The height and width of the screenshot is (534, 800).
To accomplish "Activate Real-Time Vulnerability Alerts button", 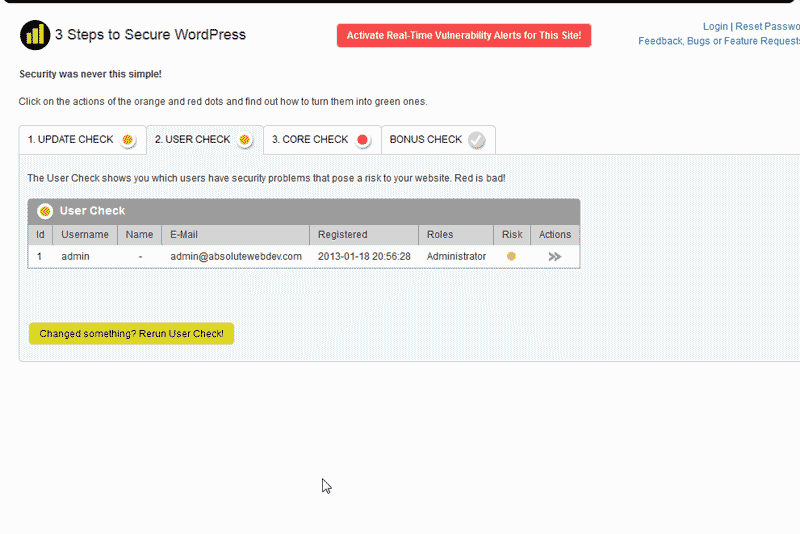I will point(464,36).
